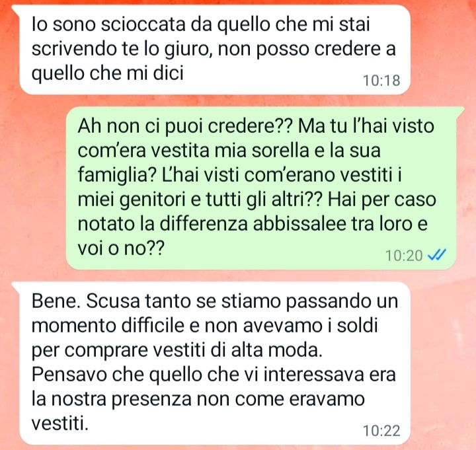Click the word "abbissalee" in green bubble
Screen dimensions: 476x450
[299, 223]
